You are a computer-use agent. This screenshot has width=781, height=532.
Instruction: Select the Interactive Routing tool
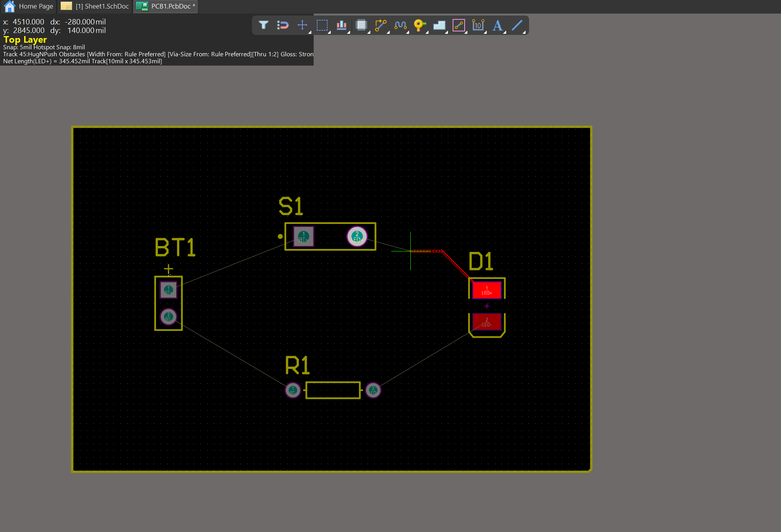pyautogui.click(x=381, y=25)
